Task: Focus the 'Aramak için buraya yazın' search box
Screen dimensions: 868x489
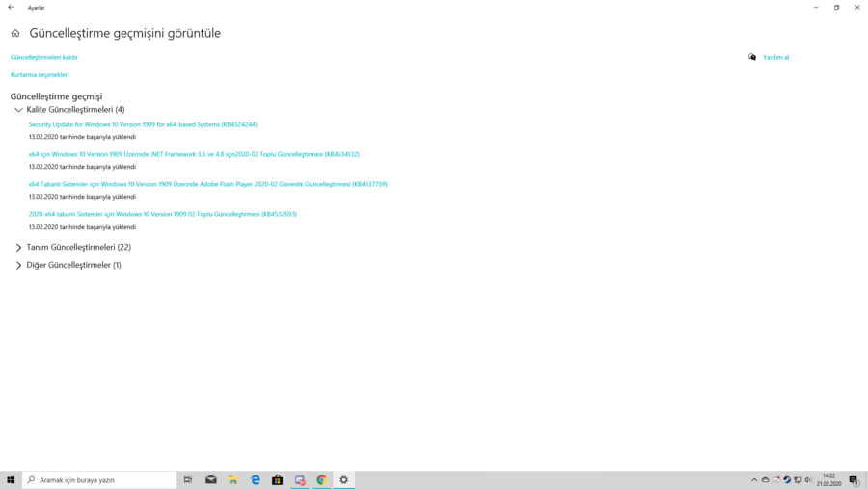Action: coord(99,480)
